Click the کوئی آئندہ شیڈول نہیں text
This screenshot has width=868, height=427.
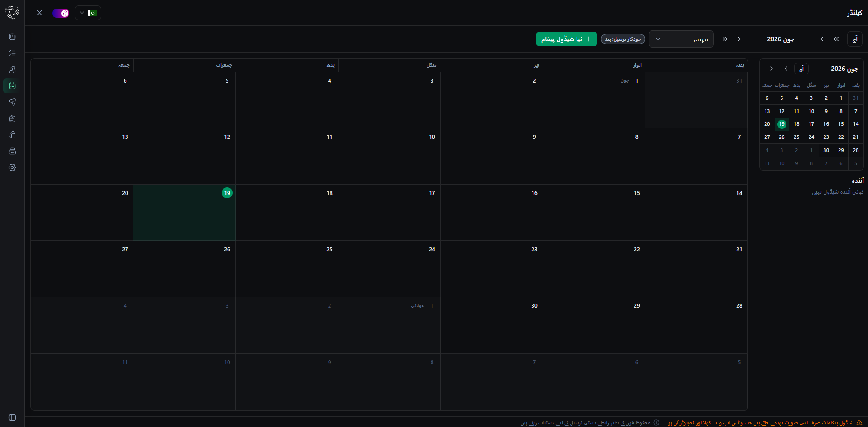click(x=838, y=192)
